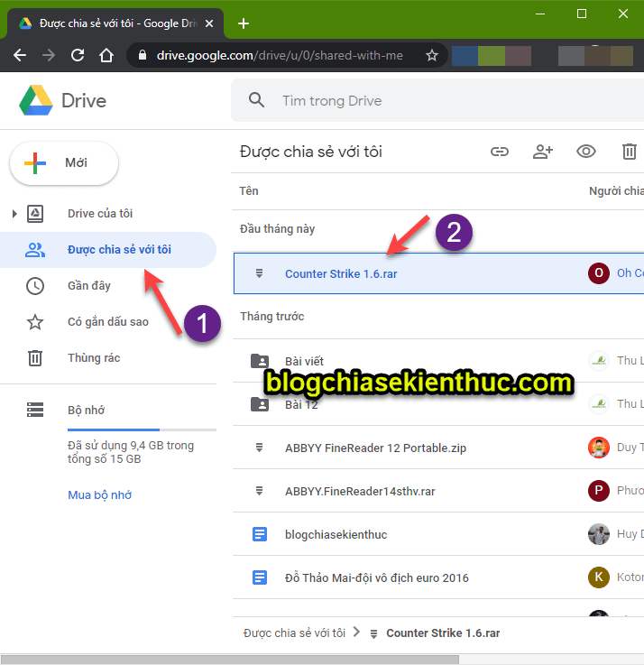
Task: Close the Google Drive browser tab
Action: tap(209, 23)
